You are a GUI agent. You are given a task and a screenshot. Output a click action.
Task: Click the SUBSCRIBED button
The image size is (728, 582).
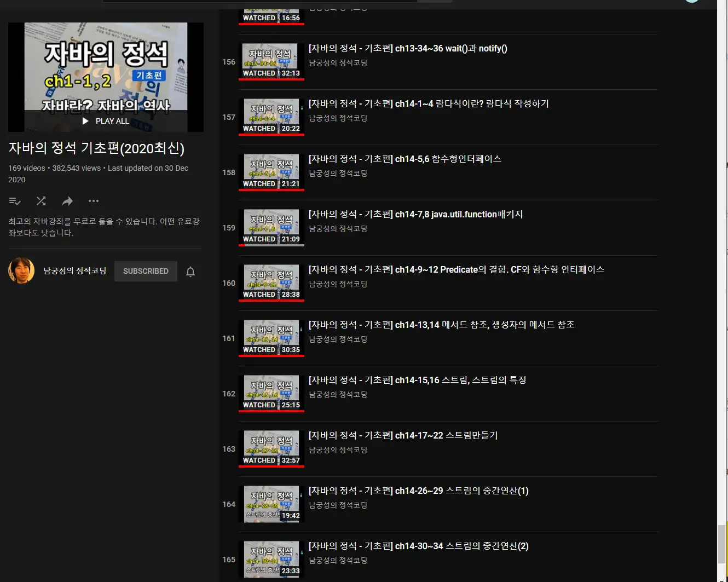coord(146,271)
